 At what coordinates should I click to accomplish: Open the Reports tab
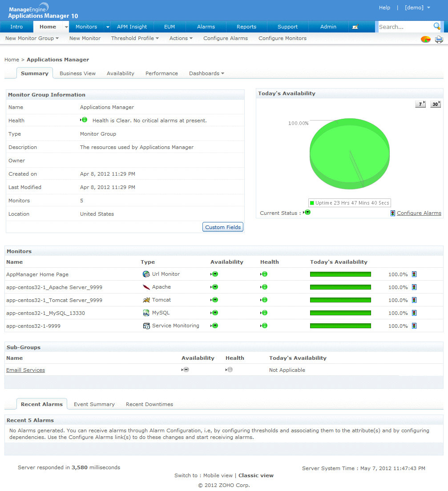click(246, 27)
